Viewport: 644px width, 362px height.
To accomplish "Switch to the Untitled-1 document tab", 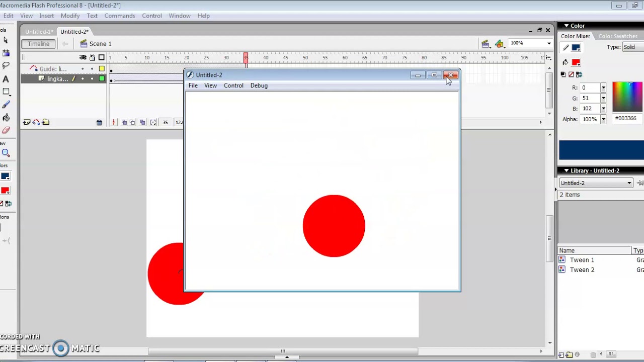I will point(39,32).
